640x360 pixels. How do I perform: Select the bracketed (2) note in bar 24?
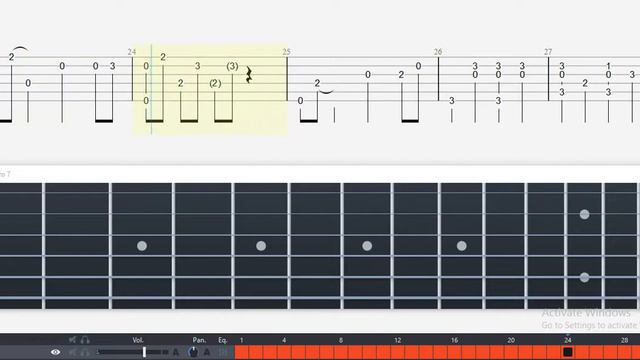point(215,83)
